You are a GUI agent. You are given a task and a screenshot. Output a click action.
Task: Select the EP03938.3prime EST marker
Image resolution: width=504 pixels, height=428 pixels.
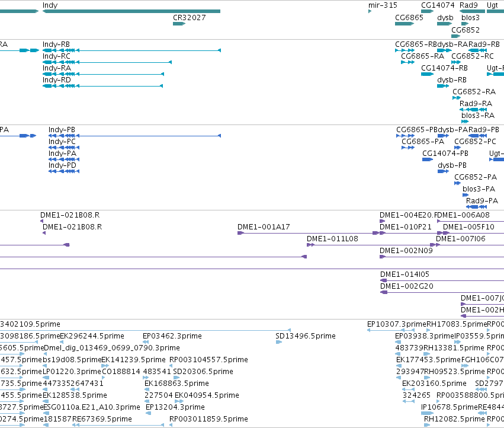[x=397, y=342]
